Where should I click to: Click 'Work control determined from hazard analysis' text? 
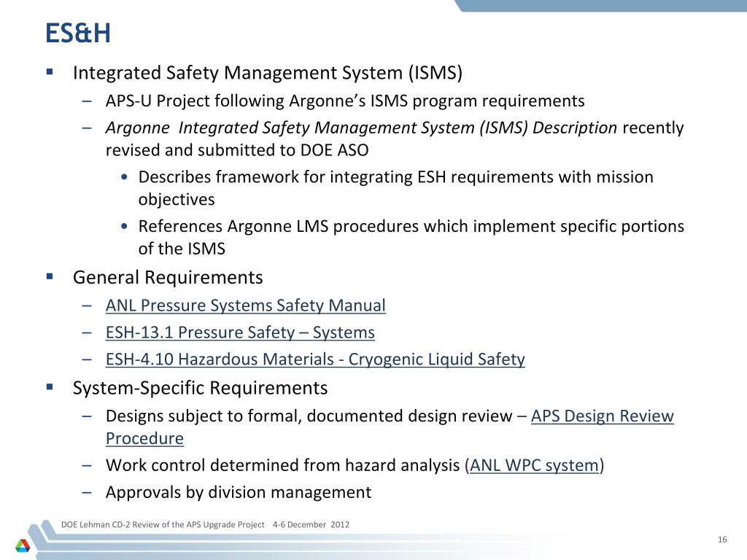coord(282,464)
